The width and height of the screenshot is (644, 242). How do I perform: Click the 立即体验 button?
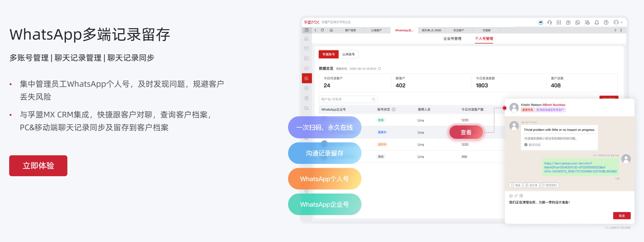pos(38,166)
